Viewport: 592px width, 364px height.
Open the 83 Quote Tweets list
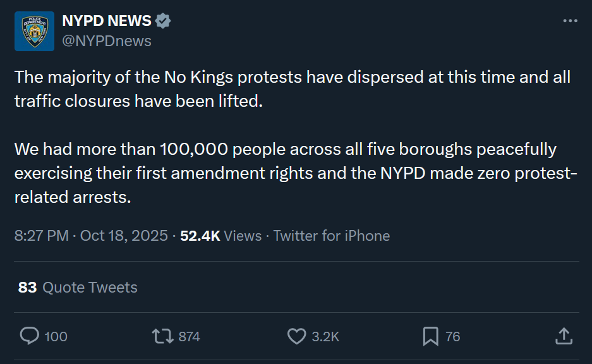click(x=78, y=288)
